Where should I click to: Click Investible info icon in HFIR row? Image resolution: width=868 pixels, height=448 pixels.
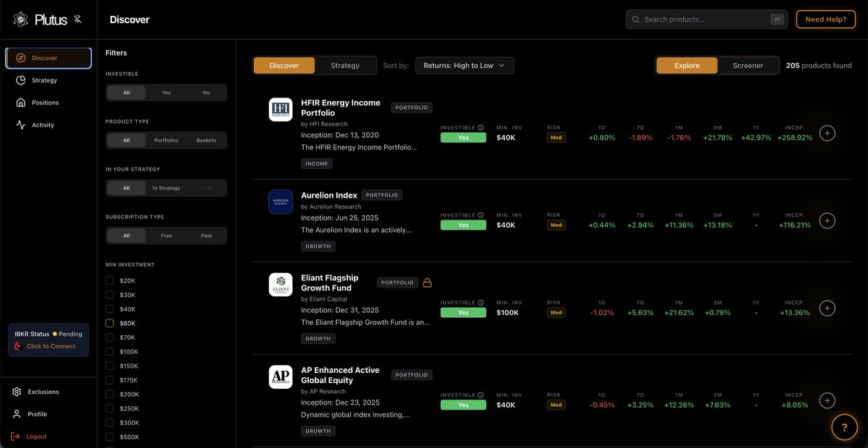(x=481, y=127)
